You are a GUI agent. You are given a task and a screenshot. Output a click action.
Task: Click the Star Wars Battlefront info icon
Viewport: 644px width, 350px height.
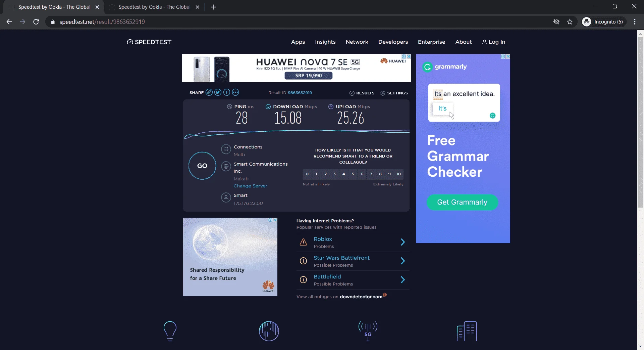pos(303,261)
